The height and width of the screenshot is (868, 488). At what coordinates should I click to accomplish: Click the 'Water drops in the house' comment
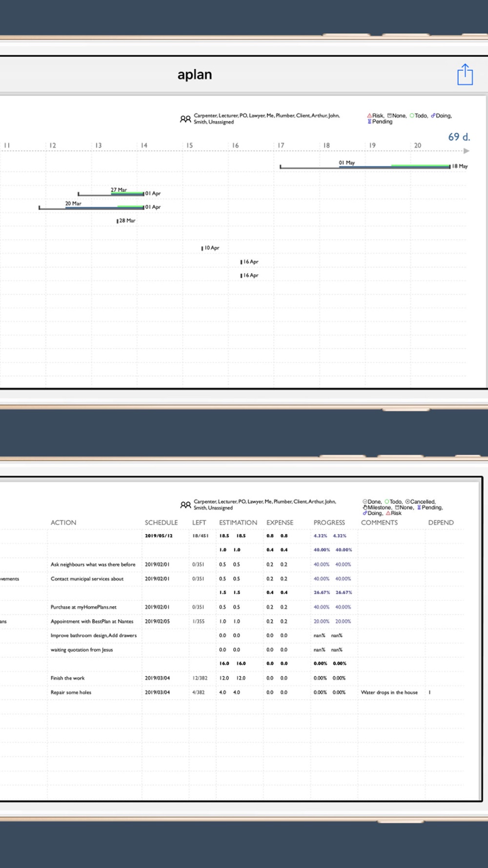click(389, 692)
